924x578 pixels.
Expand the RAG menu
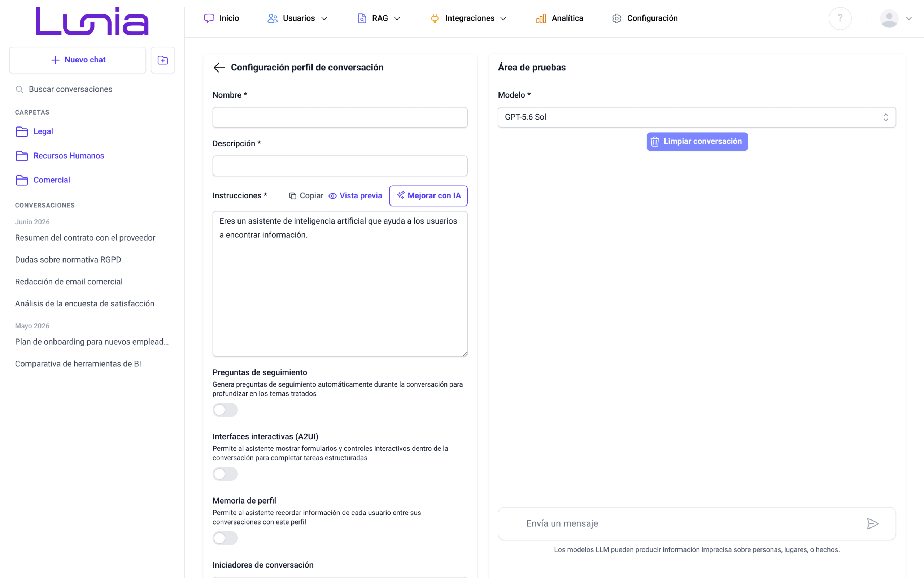point(379,18)
